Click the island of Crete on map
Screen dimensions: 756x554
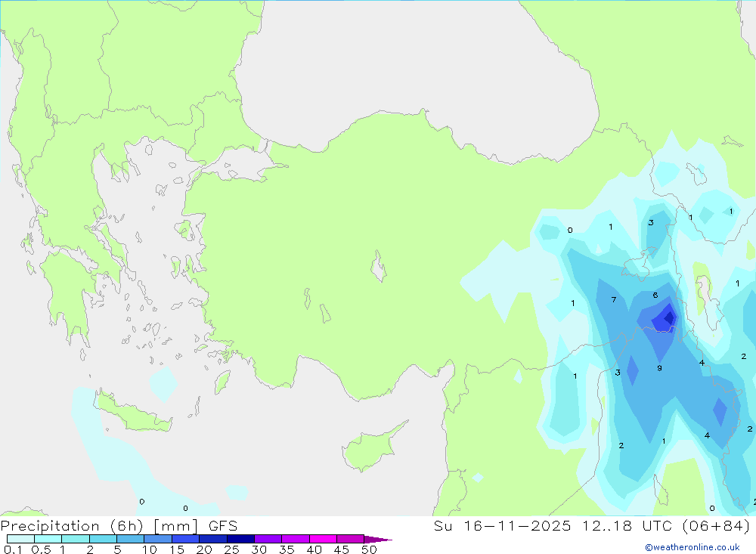134,412
